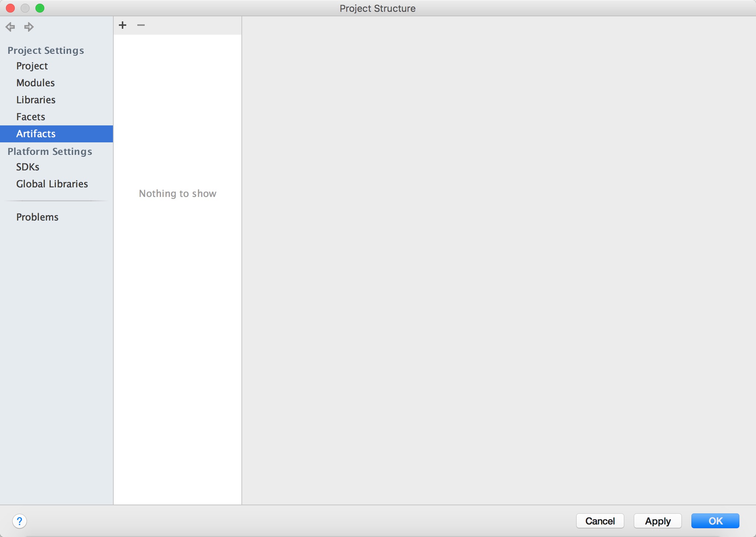756x537 pixels.
Task: Click the Add artifact plus icon
Action: pos(121,25)
